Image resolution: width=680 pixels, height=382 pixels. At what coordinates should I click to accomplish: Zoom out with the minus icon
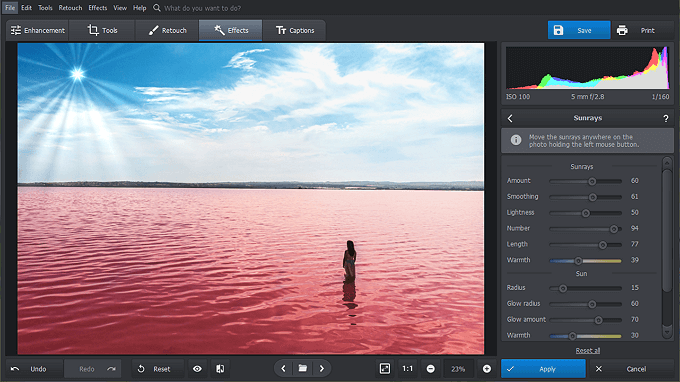(431, 369)
